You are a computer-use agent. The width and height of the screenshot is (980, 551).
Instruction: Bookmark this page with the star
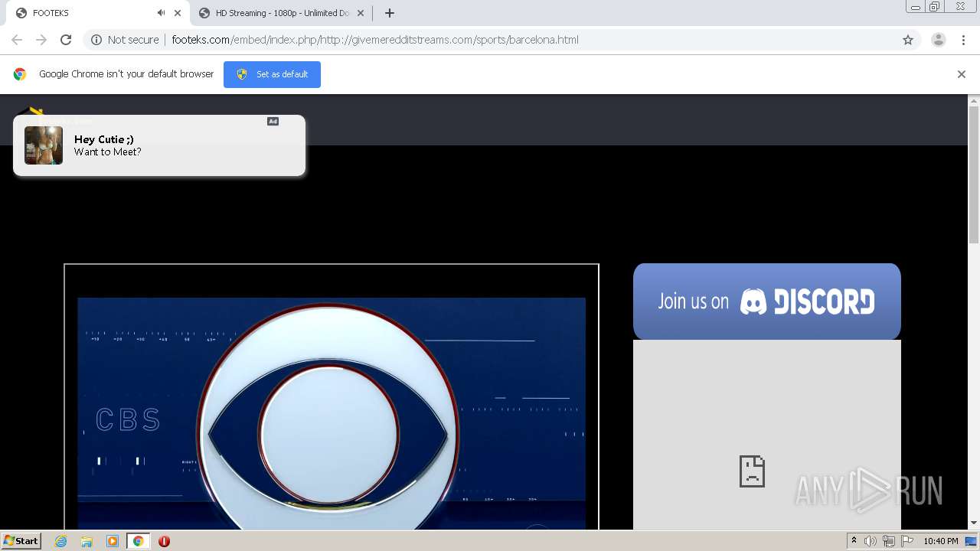pyautogui.click(x=908, y=40)
